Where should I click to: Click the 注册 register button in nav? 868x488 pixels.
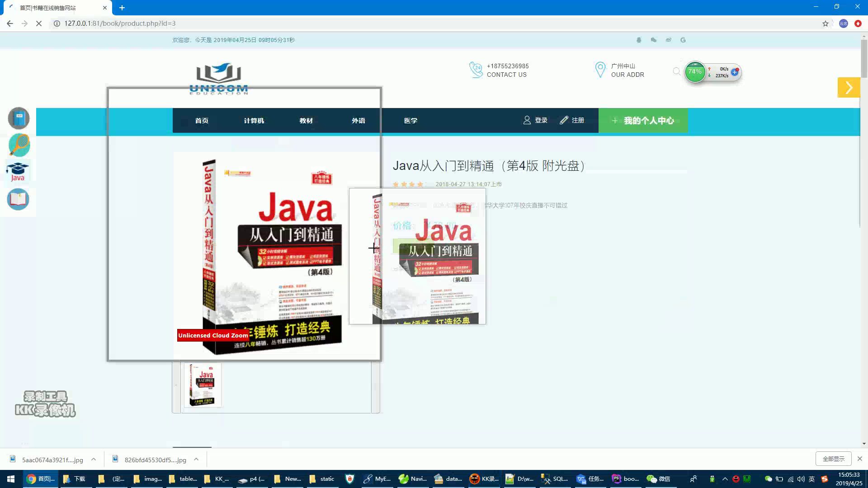(x=577, y=120)
